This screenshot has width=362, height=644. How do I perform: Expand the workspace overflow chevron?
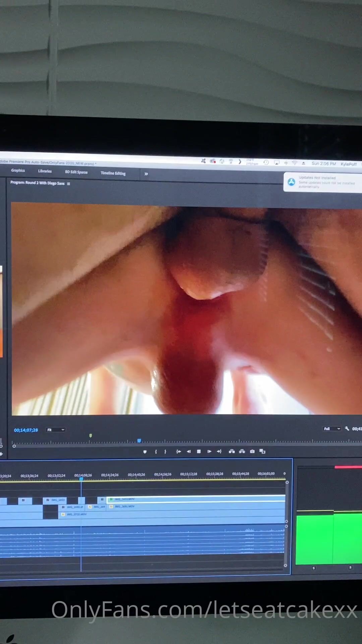(146, 174)
